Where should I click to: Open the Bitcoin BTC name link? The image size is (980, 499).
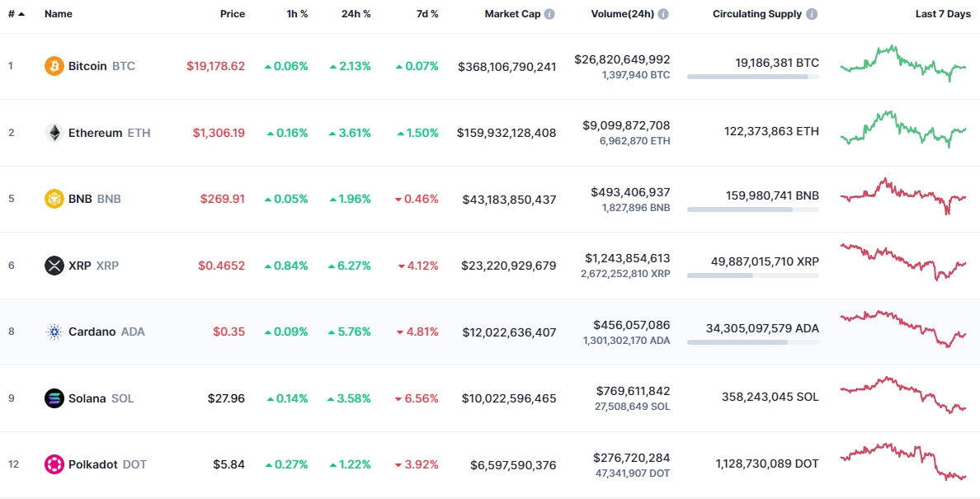tap(101, 66)
